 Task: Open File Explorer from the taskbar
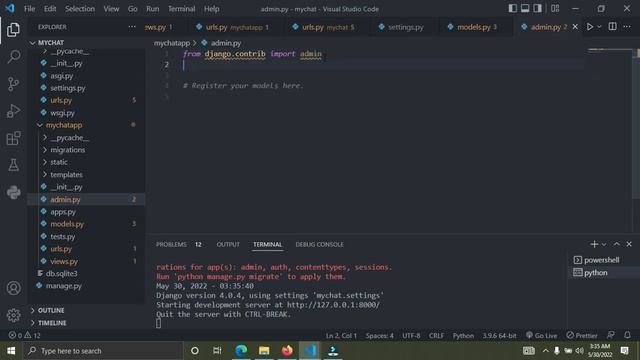(264, 351)
